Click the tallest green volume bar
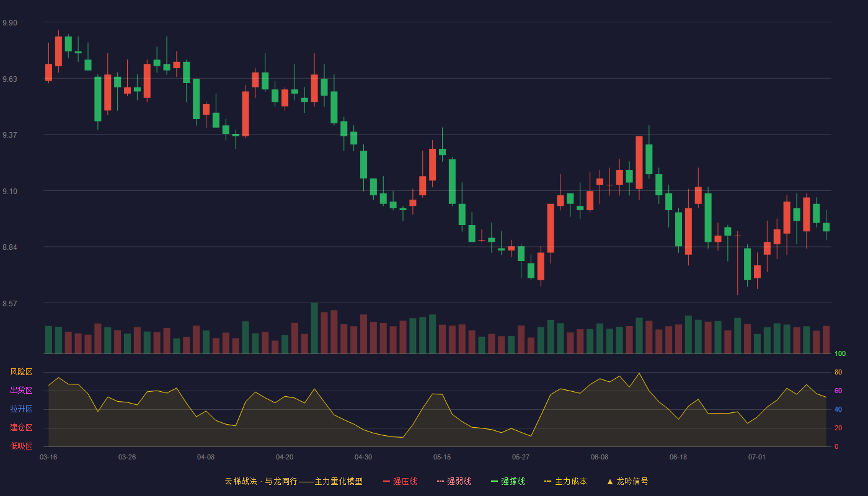This screenshot has height=496, width=868. pyautogui.click(x=314, y=328)
